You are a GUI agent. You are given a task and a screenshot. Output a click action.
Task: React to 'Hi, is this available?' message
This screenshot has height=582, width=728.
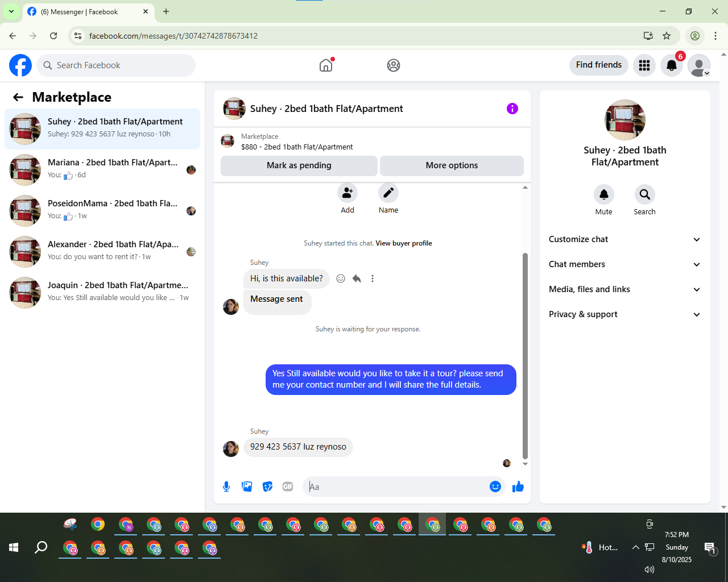[341, 278]
